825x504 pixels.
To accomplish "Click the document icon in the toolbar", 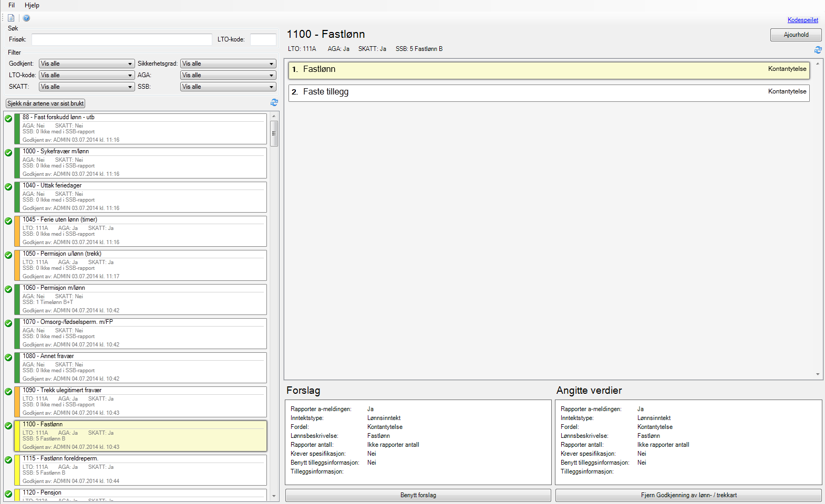I will tap(11, 18).
